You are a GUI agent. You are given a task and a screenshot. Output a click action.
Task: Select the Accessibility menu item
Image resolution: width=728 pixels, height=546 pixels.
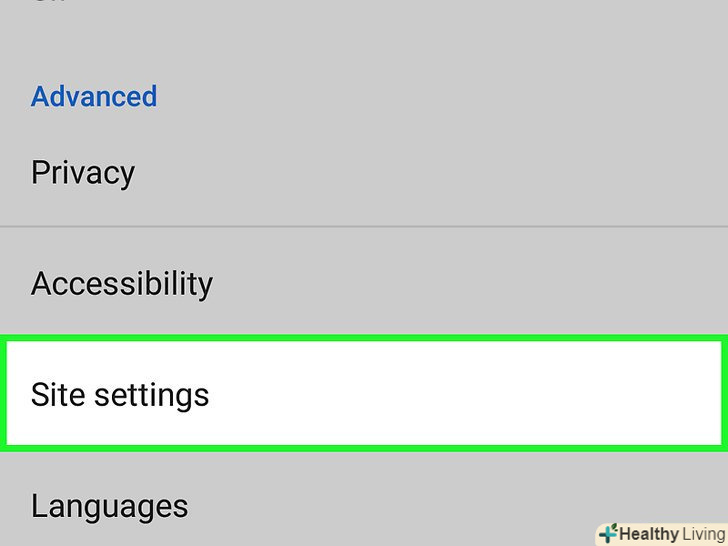[122, 284]
